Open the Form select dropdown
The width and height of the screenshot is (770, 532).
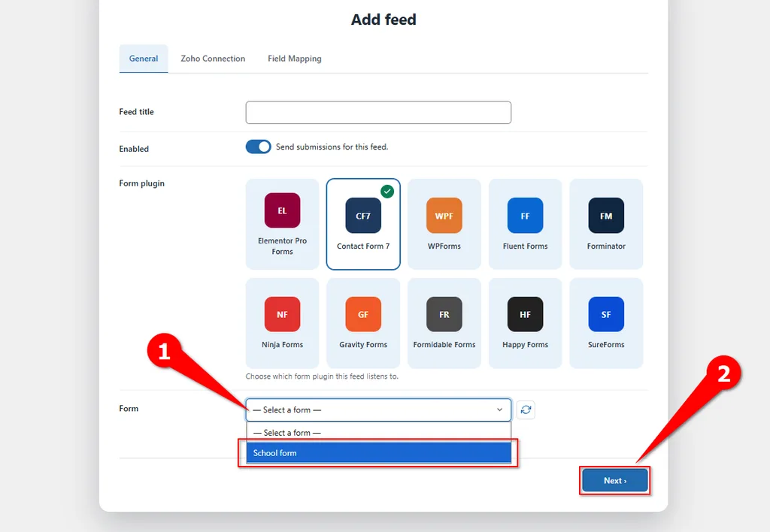click(378, 410)
